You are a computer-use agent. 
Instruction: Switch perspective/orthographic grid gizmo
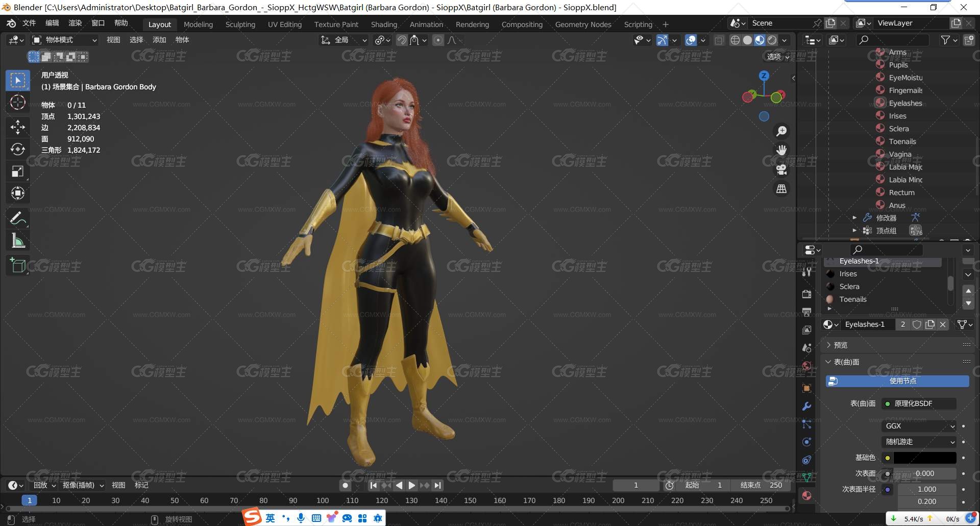tap(781, 189)
